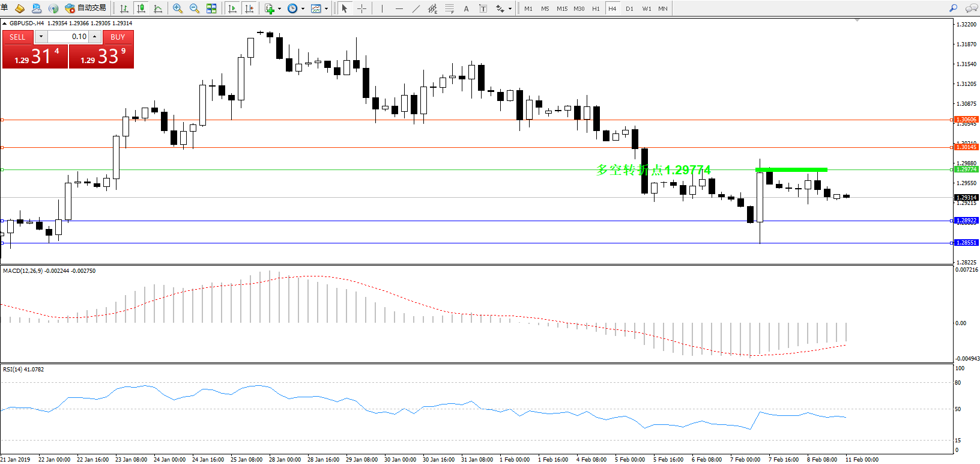Open the chart templates dropdown

point(326,8)
